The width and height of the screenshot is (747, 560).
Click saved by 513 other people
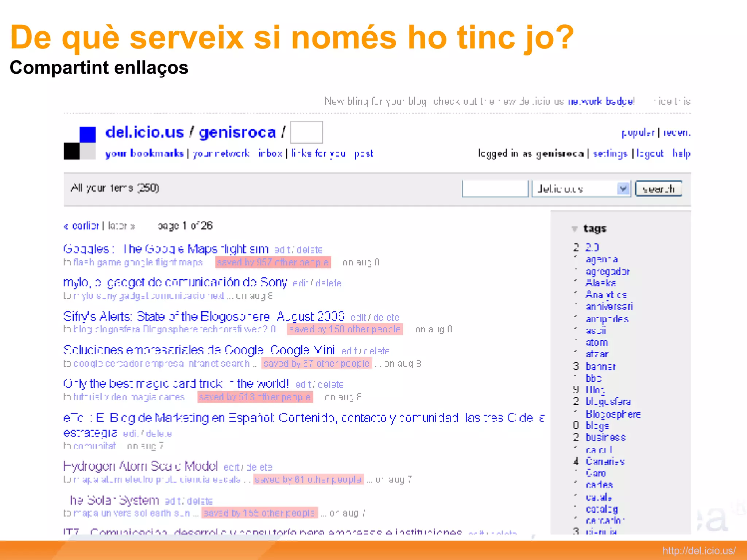255,397
